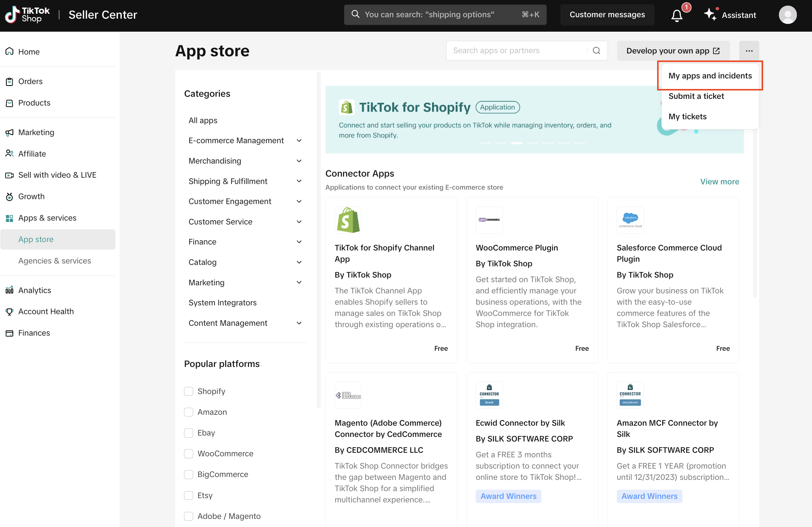Tick the Etsy checkbox
Viewport: 812px width, 527px height.
tap(189, 495)
